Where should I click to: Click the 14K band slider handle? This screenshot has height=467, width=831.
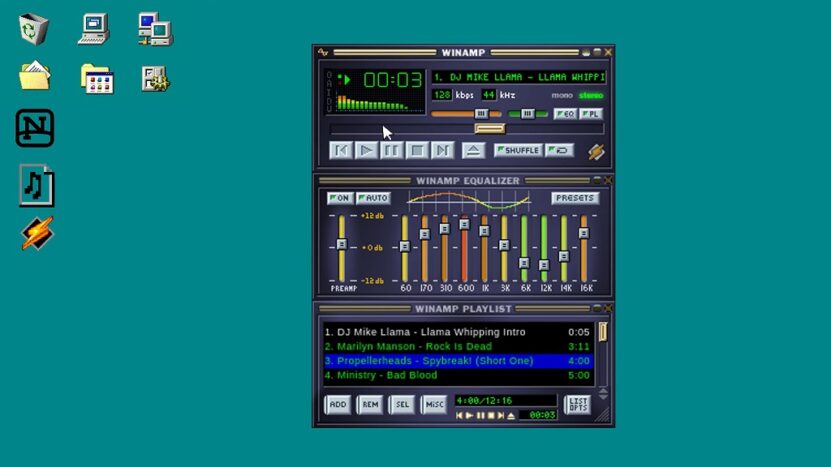(x=564, y=257)
